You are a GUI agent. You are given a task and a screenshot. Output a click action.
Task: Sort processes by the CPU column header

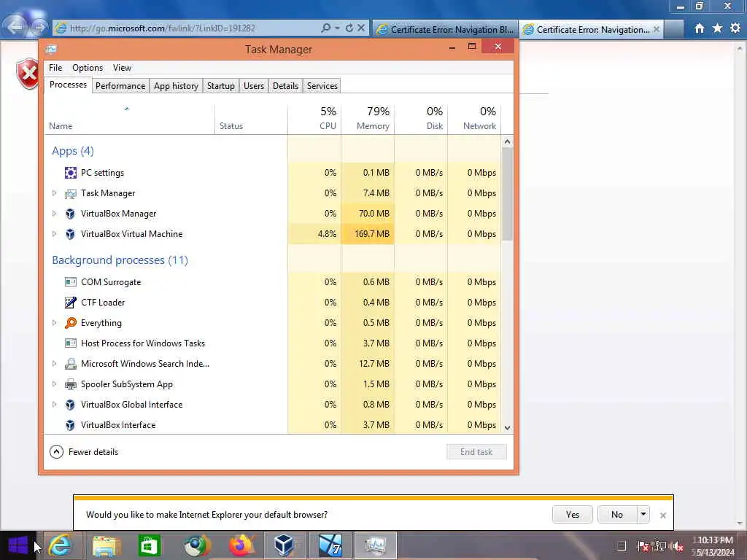[x=314, y=118]
